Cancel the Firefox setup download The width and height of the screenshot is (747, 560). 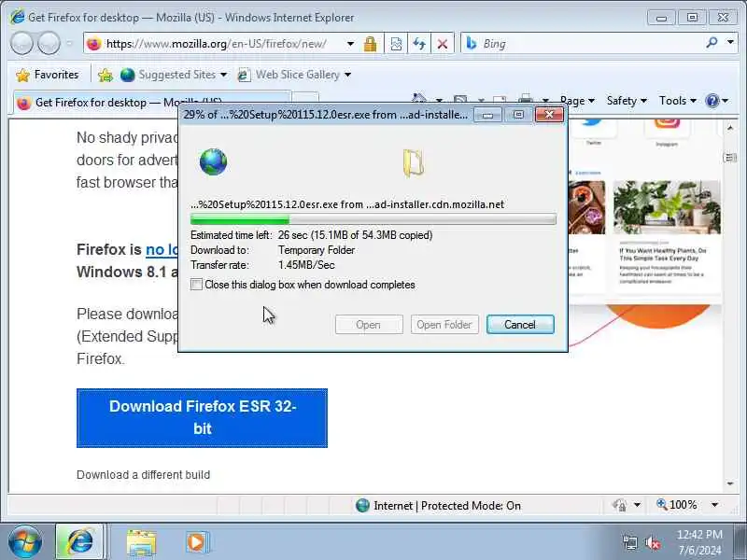tap(520, 325)
